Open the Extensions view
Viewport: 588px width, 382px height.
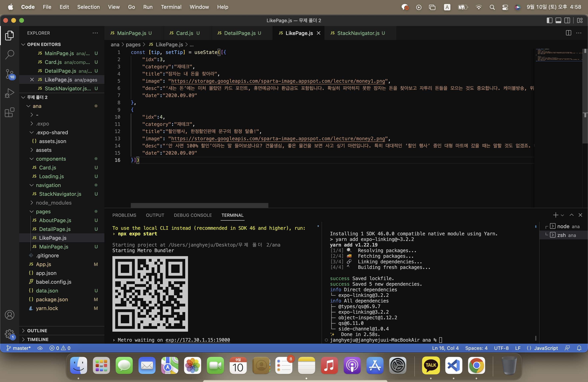pos(9,112)
